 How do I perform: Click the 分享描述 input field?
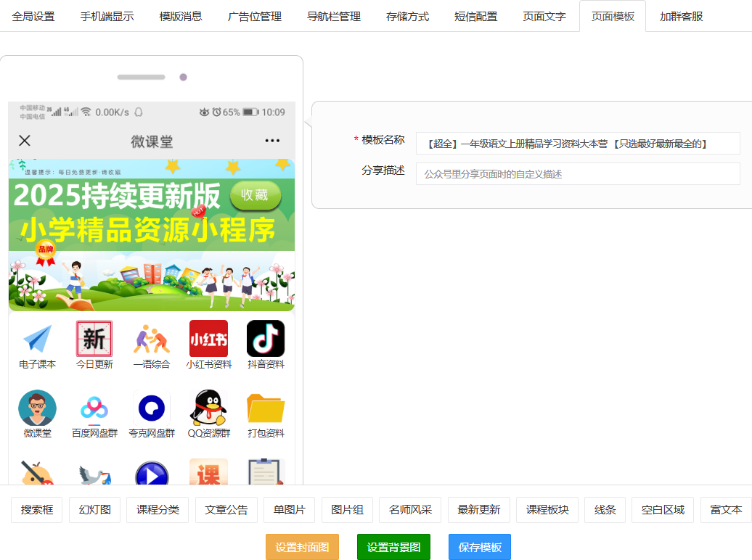[577, 174]
